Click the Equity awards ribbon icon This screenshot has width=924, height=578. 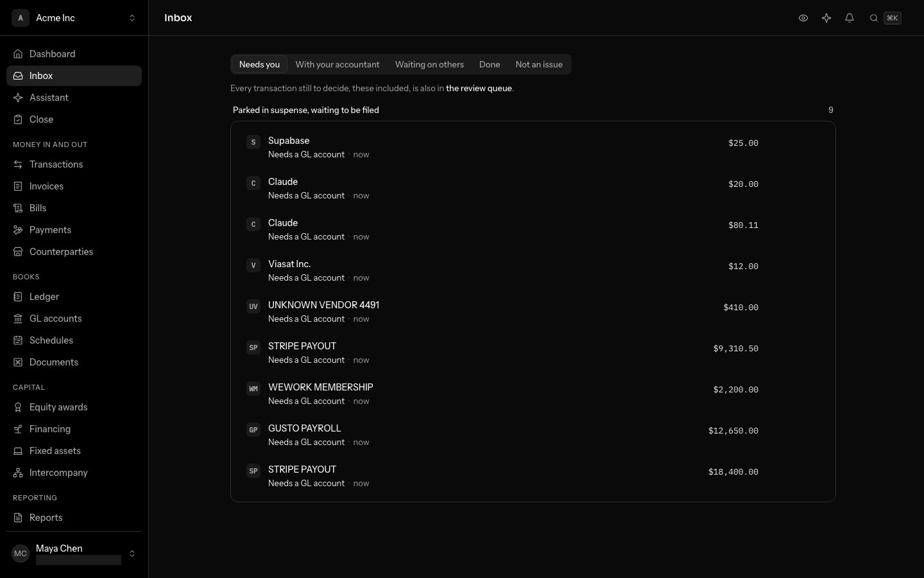click(18, 407)
